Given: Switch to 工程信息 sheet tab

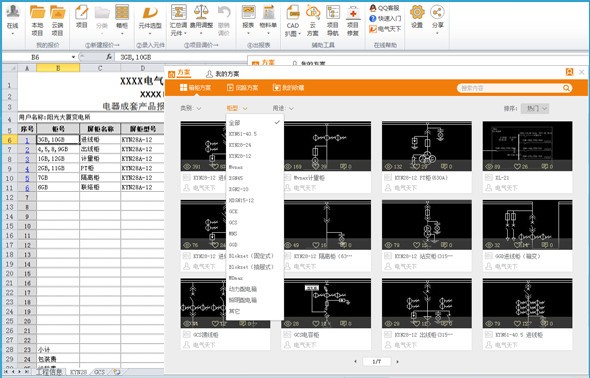Looking at the screenshot, I should 49,372.
